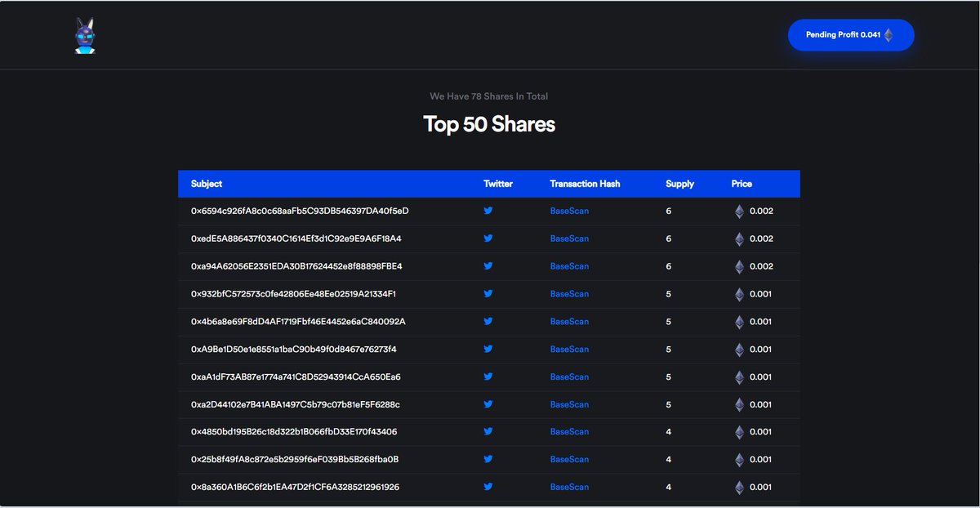Click the Twitter bird icon in the first row
This screenshot has width=980, height=508.
coord(488,210)
